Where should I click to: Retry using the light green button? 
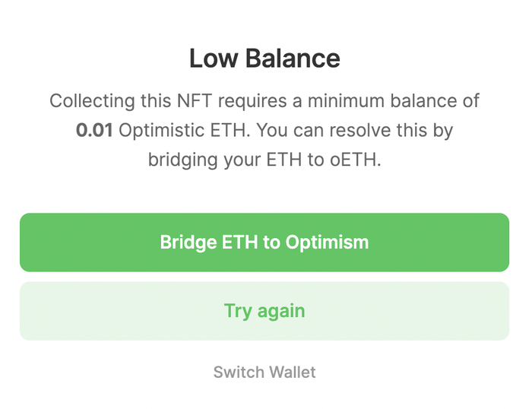tap(264, 311)
